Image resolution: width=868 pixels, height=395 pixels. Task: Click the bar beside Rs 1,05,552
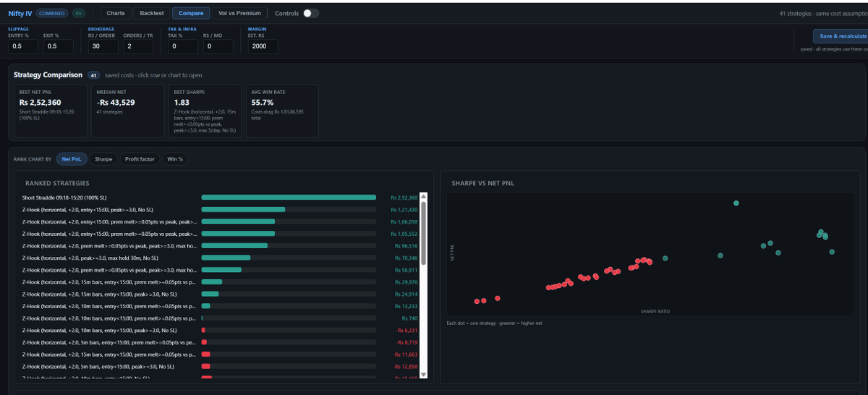click(x=289, y=234)
